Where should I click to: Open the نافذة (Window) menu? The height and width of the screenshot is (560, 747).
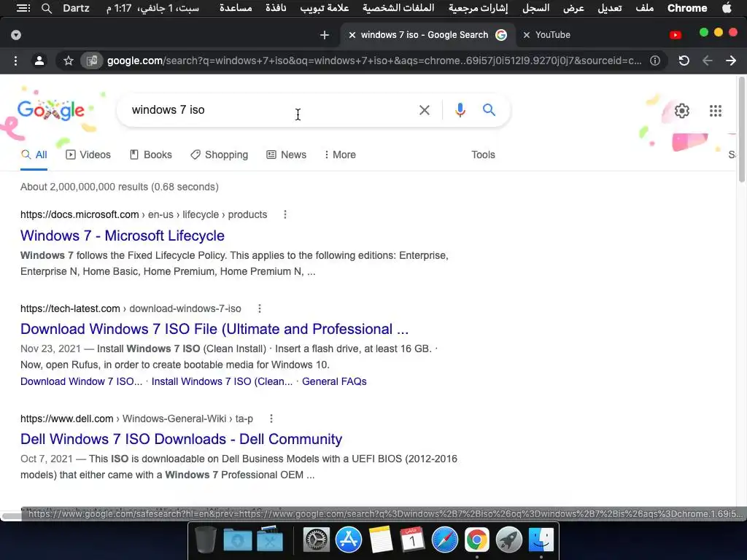(x=276, y=8)
